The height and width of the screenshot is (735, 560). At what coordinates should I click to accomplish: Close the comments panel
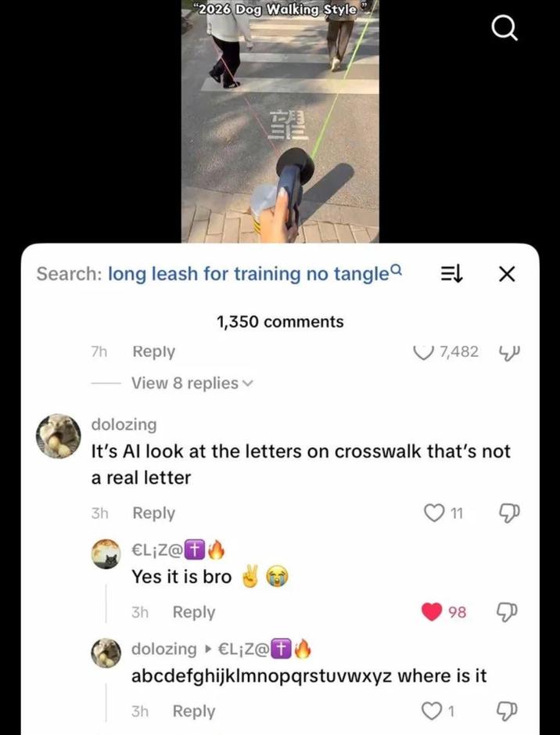coord(507,274)
